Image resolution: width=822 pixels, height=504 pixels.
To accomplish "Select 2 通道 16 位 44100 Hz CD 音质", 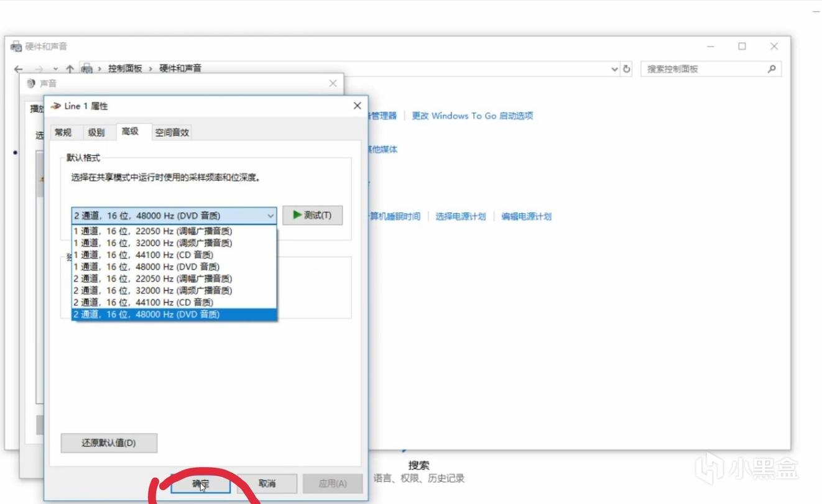I will coord(144,303).
